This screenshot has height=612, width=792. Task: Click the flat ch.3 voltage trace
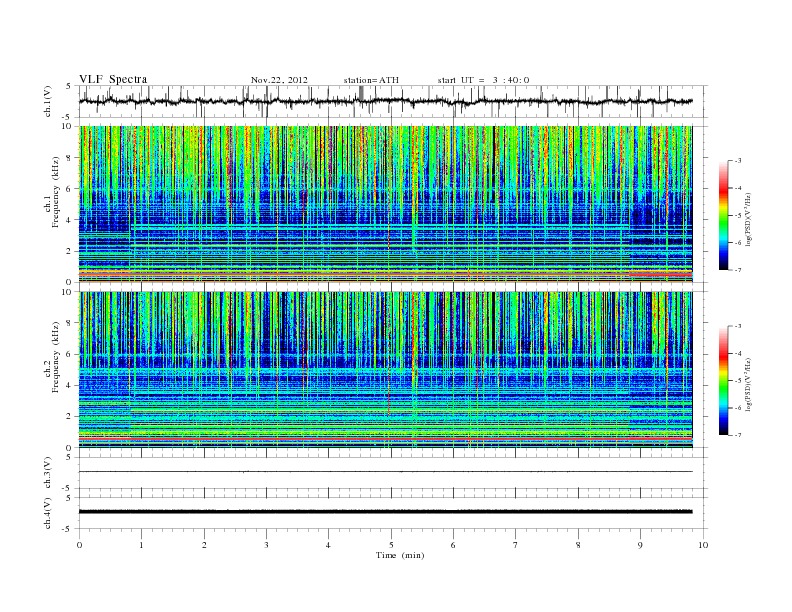(385, 472)
